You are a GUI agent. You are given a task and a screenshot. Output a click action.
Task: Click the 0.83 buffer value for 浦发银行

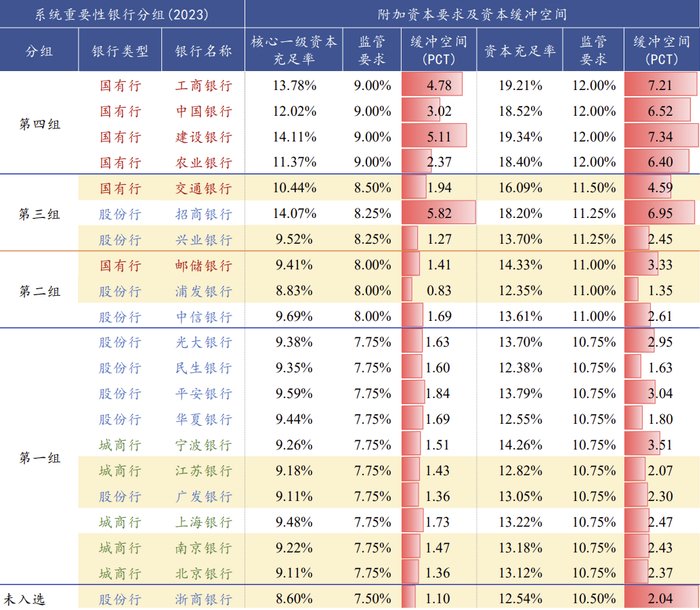click(x=439, y=291)
